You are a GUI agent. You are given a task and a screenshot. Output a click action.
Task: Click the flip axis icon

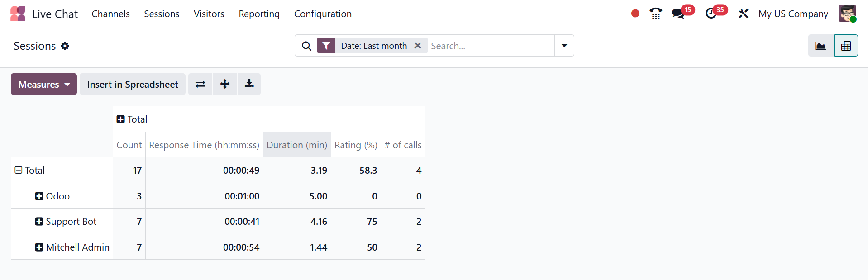(200, 84)
